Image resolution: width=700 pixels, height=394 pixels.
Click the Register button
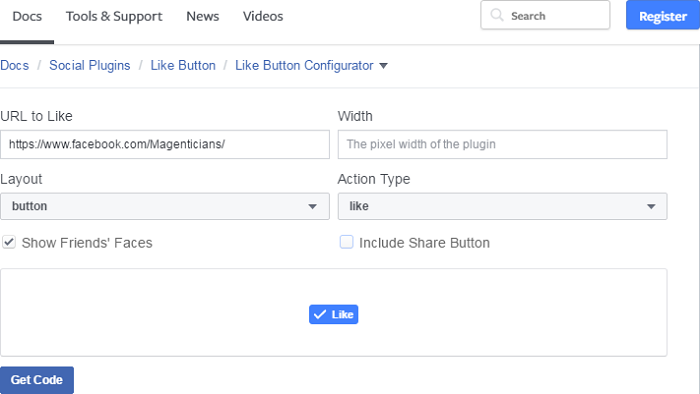point(662,15)
